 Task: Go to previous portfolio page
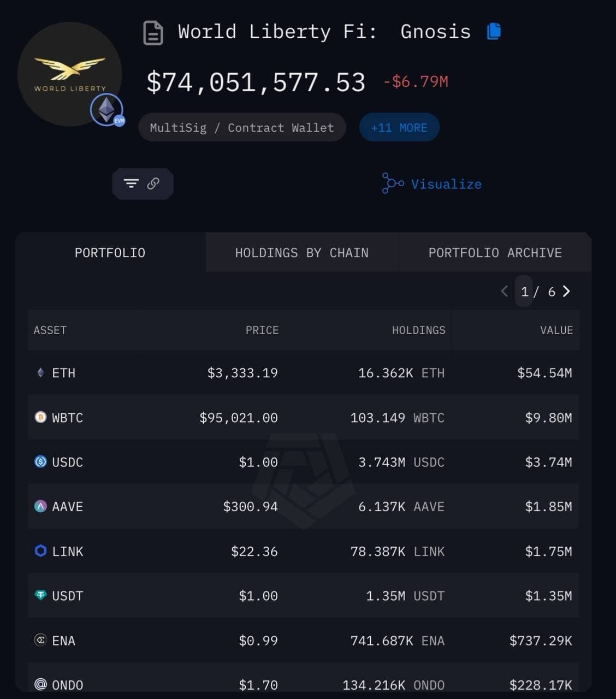click(504, 292)
